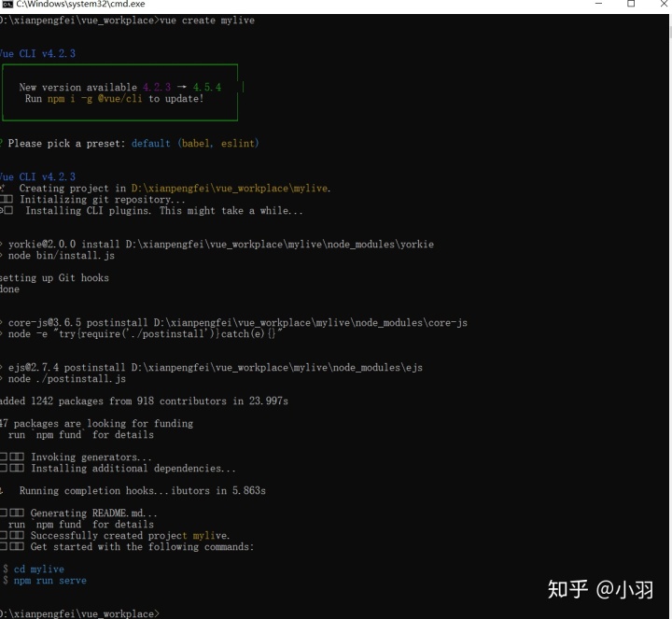
Task: Click the final command prompt line
Action: pos(79,613)
